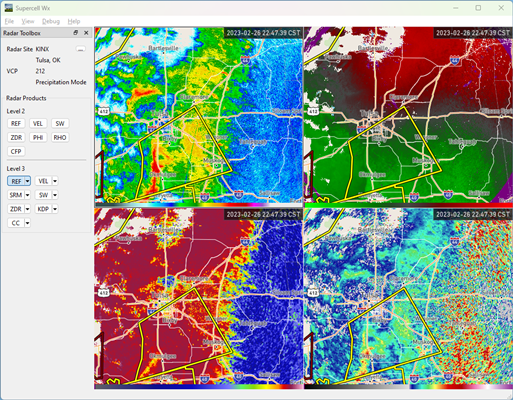Select Level 2 PHI product
Viewport: 513px width, 400px height.
tap(38, 138)
